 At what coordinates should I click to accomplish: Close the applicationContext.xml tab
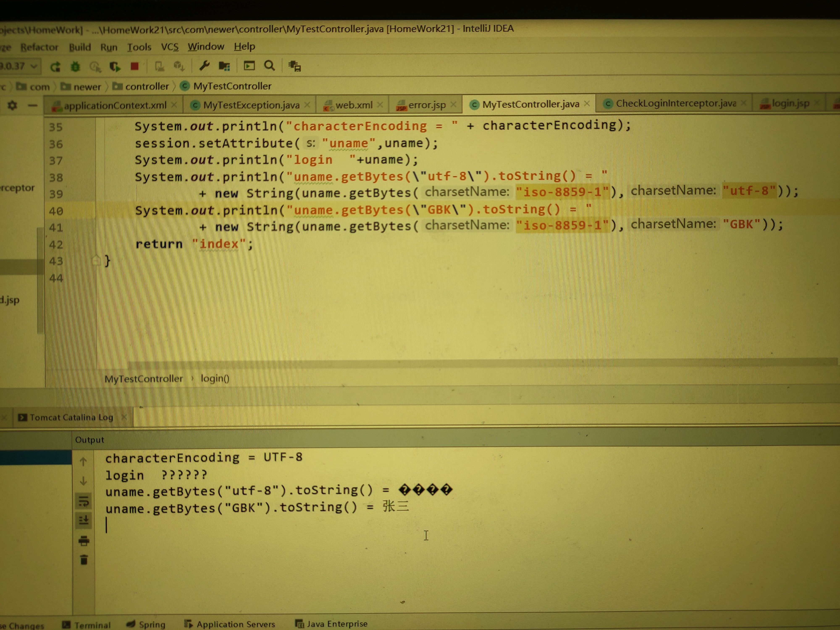point(174,105)
